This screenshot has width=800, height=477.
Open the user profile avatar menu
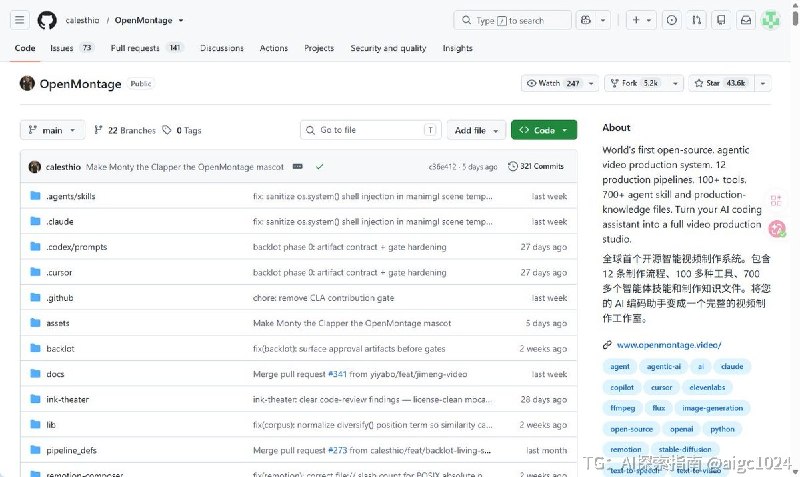click(x=770, y=20)
